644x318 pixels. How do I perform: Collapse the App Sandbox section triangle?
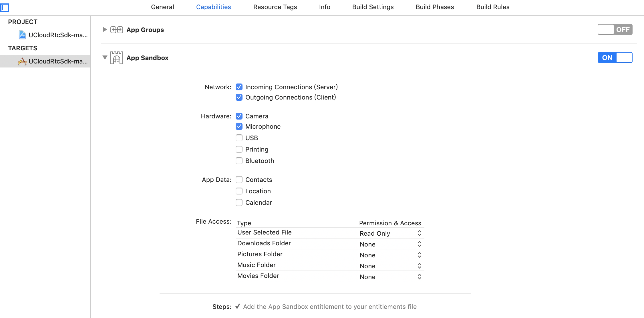[x=105, y=57]
